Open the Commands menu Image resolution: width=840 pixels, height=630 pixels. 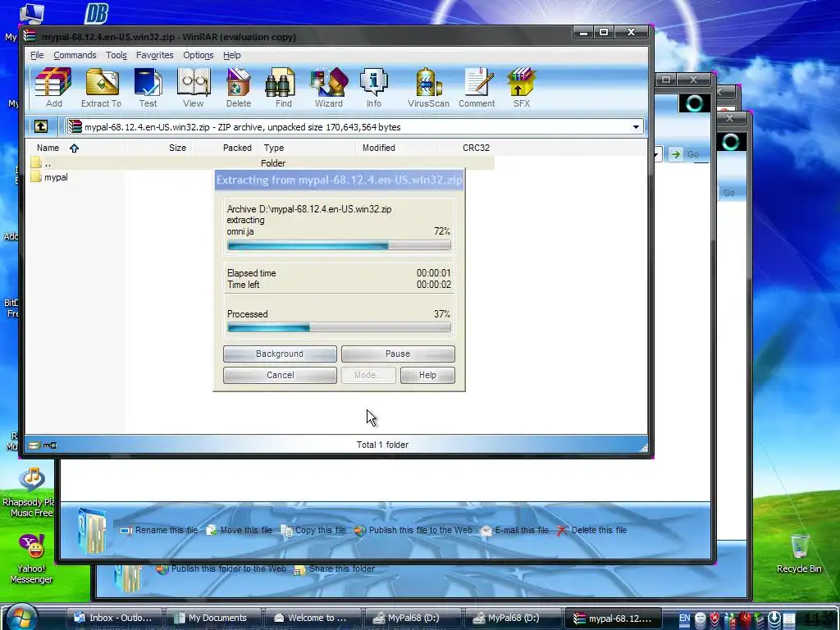point(75,55)
